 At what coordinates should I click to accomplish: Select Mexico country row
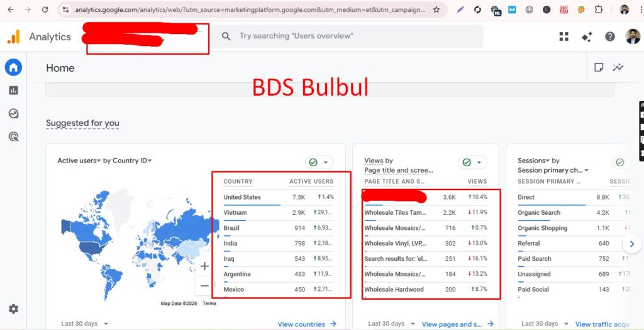tap(279, 290)
